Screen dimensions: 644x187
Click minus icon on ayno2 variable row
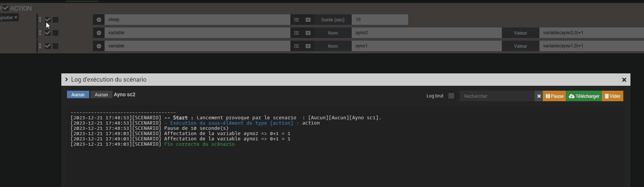point(99,33)
